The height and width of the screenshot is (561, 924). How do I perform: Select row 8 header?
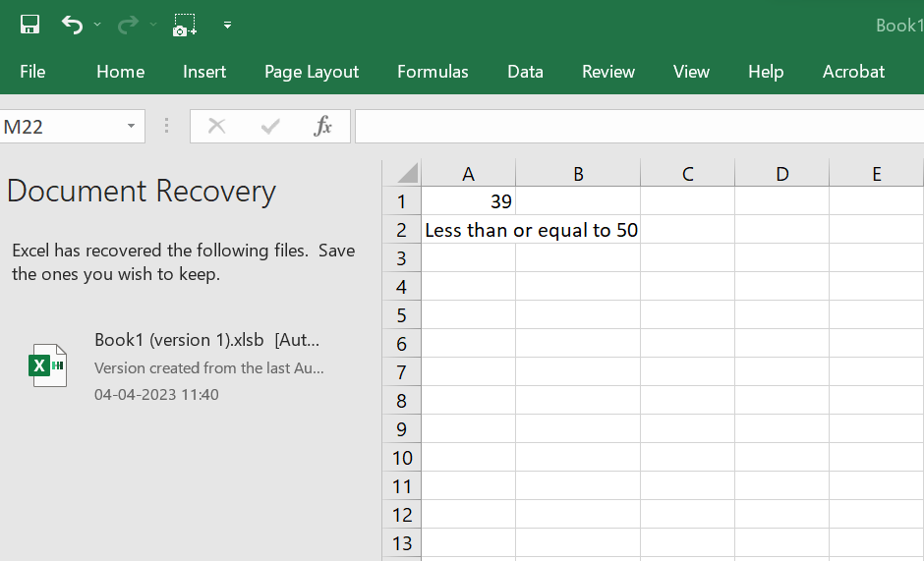[x=402, y=401]
